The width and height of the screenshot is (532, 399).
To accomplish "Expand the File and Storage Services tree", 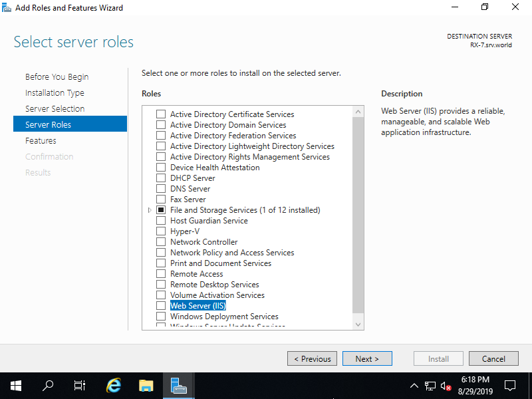I will point(149,209).
